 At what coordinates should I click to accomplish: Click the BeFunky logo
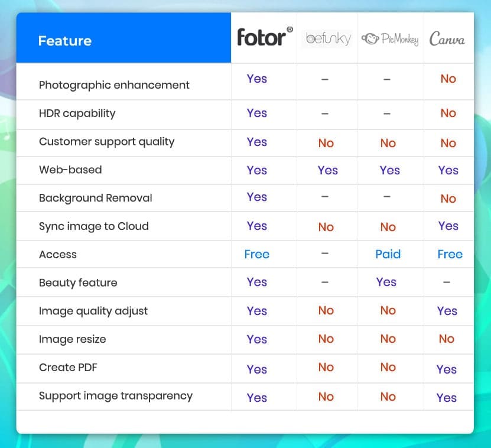pyautogui.click(x=328, y=39)
